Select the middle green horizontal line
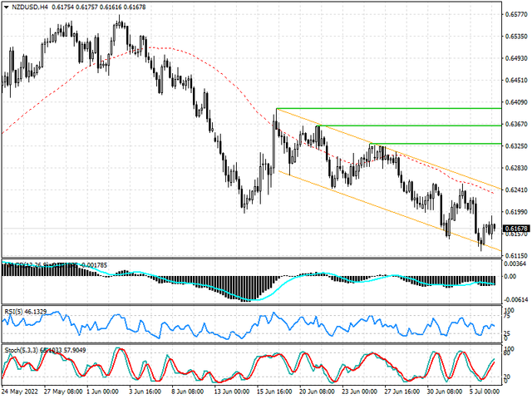The width and height of the screenshot is (532, 399). coord(432,126)
